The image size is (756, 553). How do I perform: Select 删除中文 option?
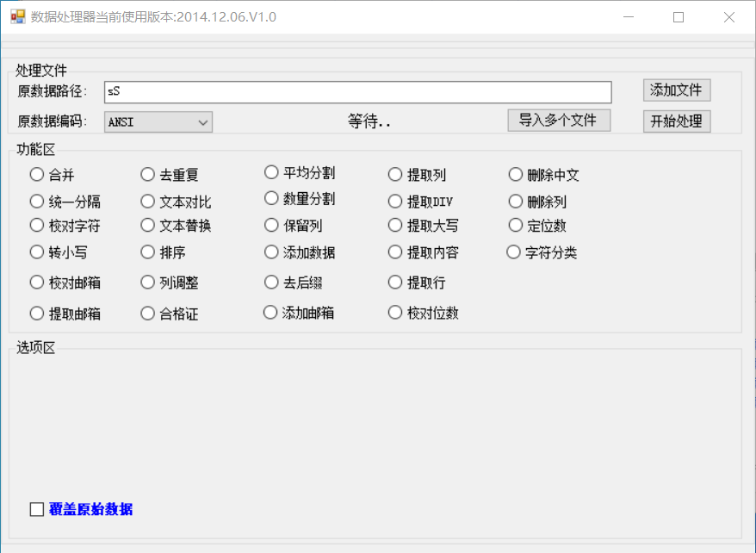coord(516,175)
